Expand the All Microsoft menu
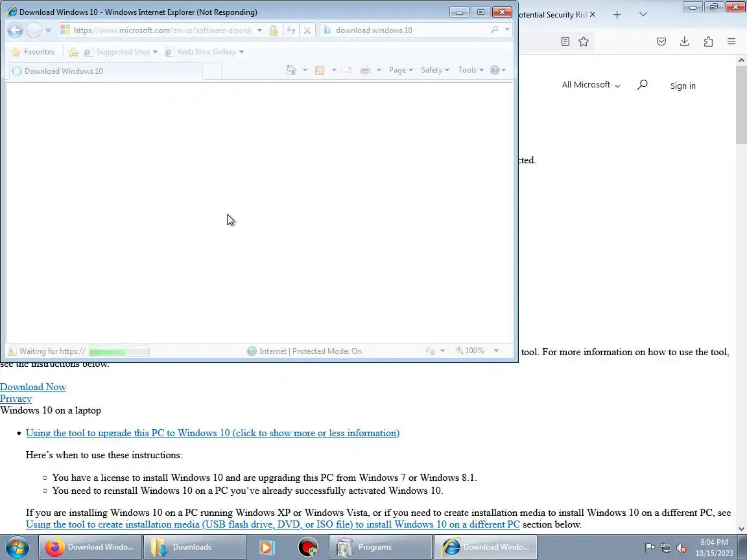This screenshot has height=560, width=747. coord(591,85)
